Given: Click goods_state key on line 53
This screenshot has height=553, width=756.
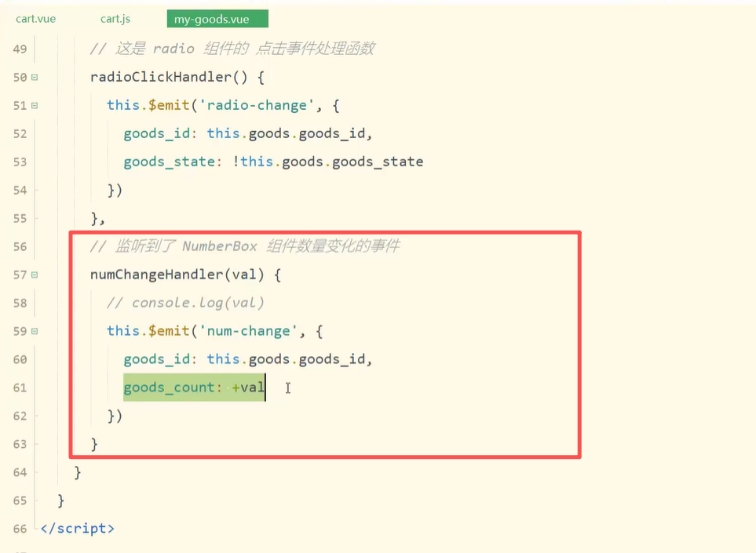Looking at the screenshot, I should tap(170, 162).
